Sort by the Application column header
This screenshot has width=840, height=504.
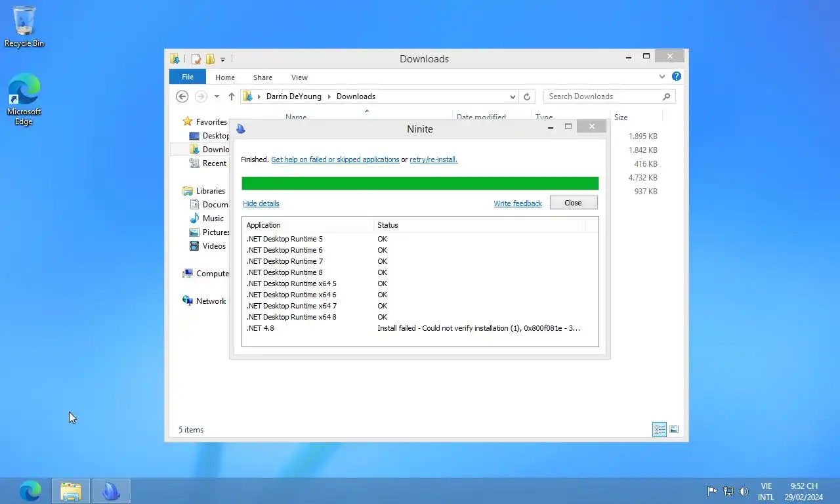click(x=308, y=225)
